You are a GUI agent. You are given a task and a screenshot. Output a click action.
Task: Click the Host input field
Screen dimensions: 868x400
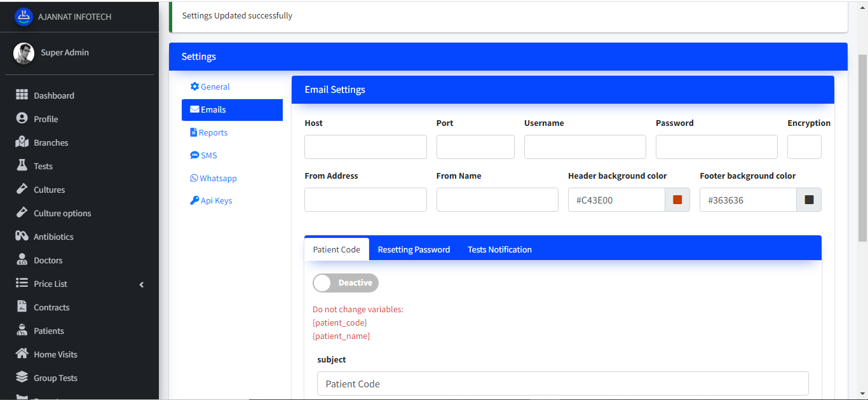[x=365, y=147]
